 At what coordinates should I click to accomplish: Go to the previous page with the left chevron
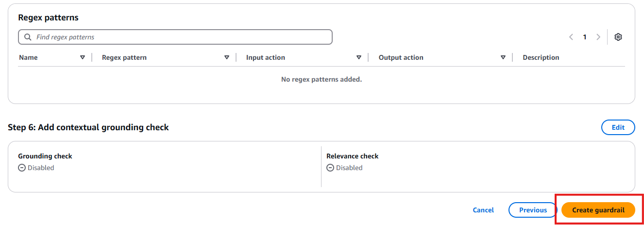(x=571, y=37)
